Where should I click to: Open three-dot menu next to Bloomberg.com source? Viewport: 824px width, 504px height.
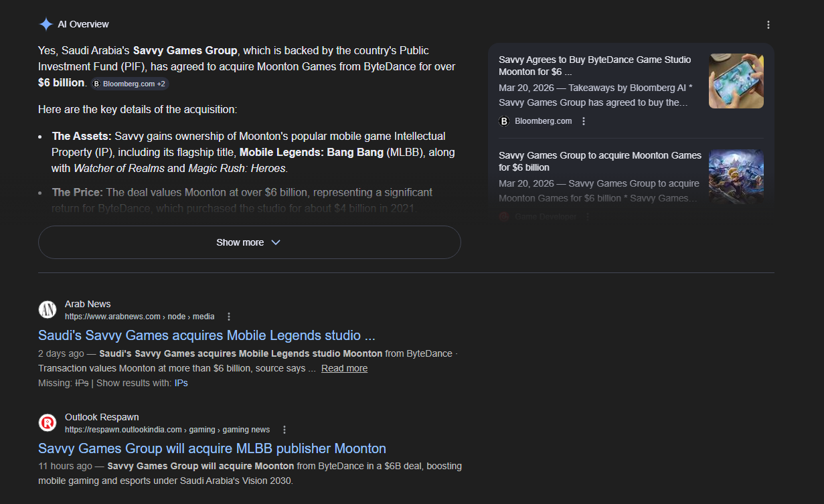coord(584,121)
